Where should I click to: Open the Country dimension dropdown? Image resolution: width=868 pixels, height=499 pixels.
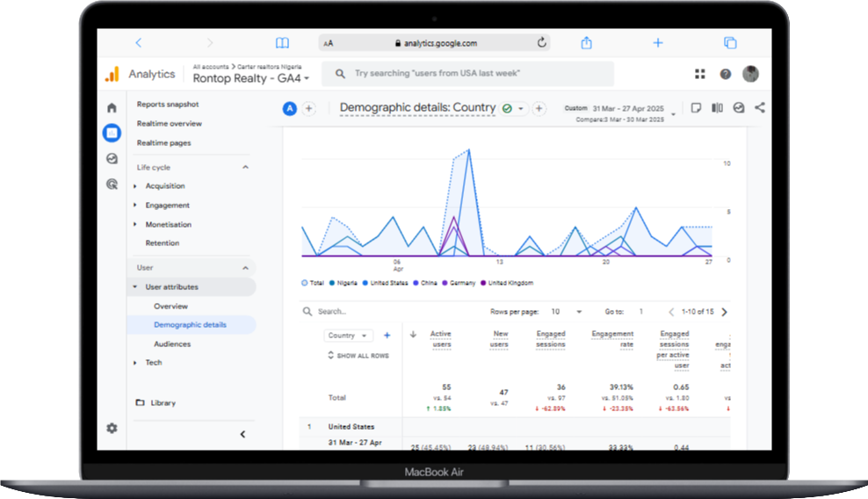tap(348, 336)
